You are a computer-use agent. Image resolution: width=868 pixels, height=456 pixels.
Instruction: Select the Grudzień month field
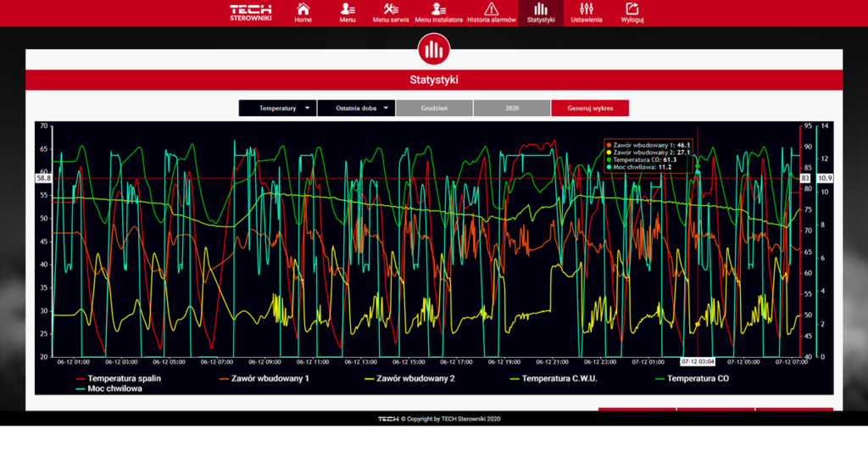point(434,108)
